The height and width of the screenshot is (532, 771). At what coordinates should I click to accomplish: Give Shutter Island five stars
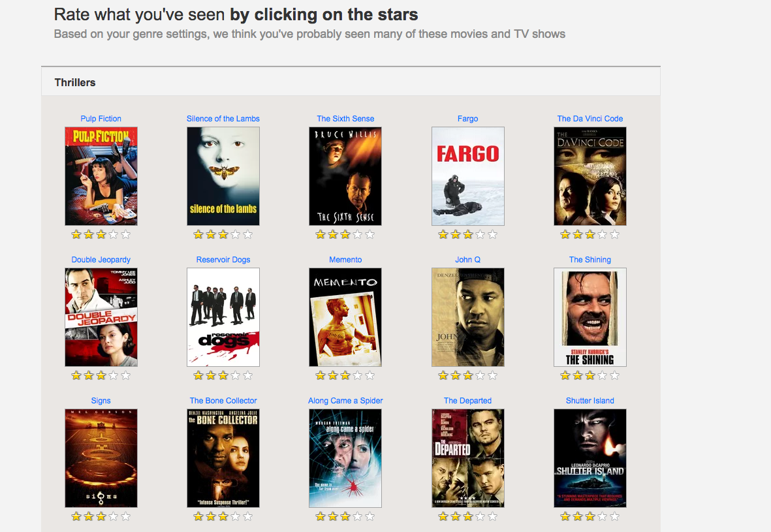pos(614,516)
